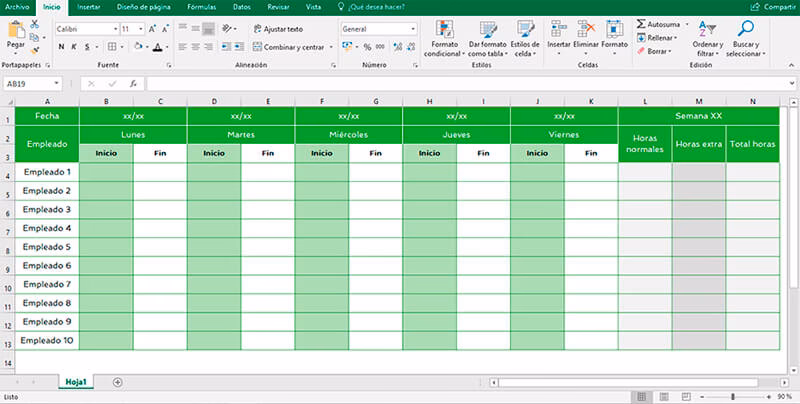This screenshot has width=800, height=404.
Task: Toggle italic formatting (K)
Action: click(x=74, y=47)
